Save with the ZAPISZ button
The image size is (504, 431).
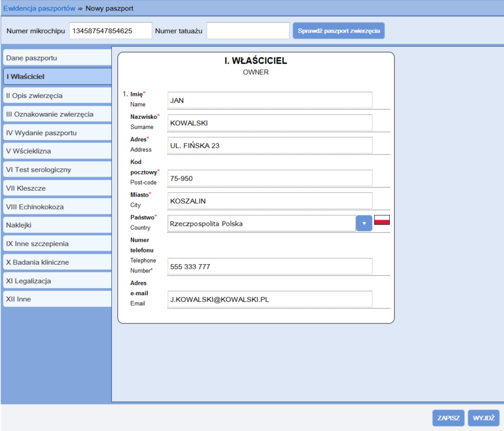(449, 418)
